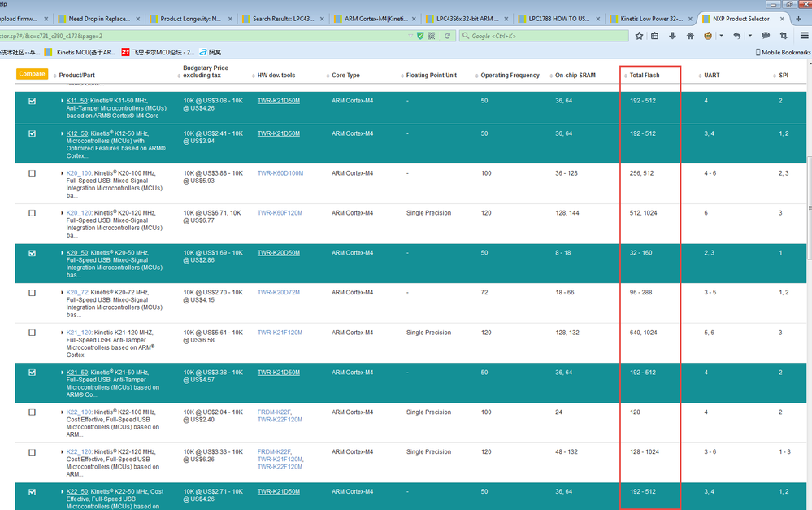The width and height of the screenshot is (812, 510).
Task: Sort by UART column header
Action: 711,76
